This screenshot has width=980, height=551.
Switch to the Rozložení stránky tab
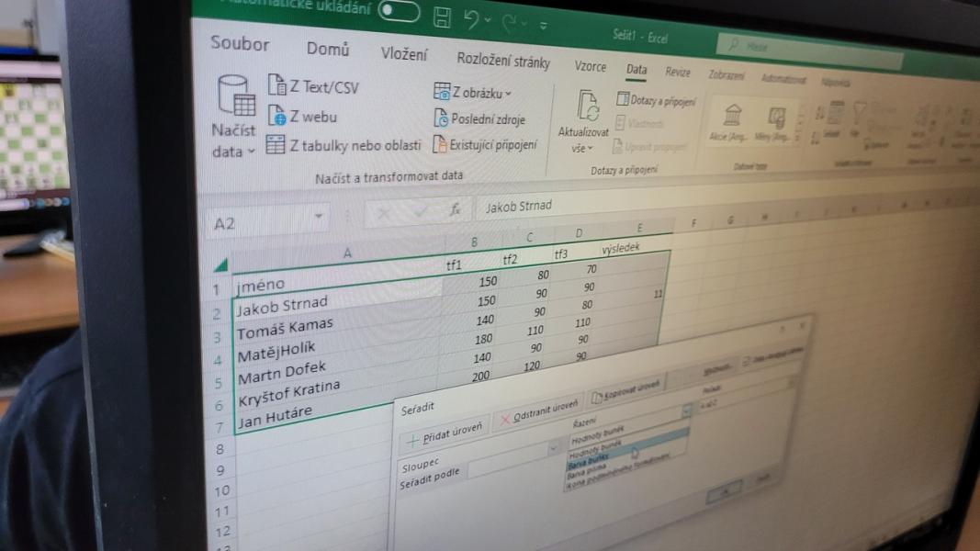(x=503, y=61)
